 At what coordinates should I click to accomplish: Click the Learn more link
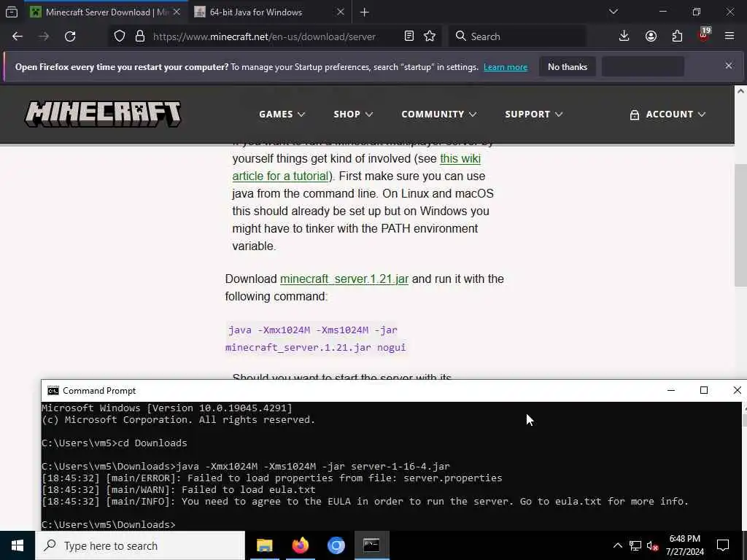[506, 67]
